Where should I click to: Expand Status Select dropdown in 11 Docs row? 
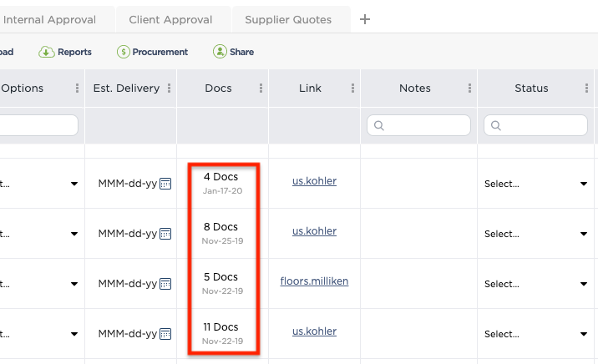535,334
